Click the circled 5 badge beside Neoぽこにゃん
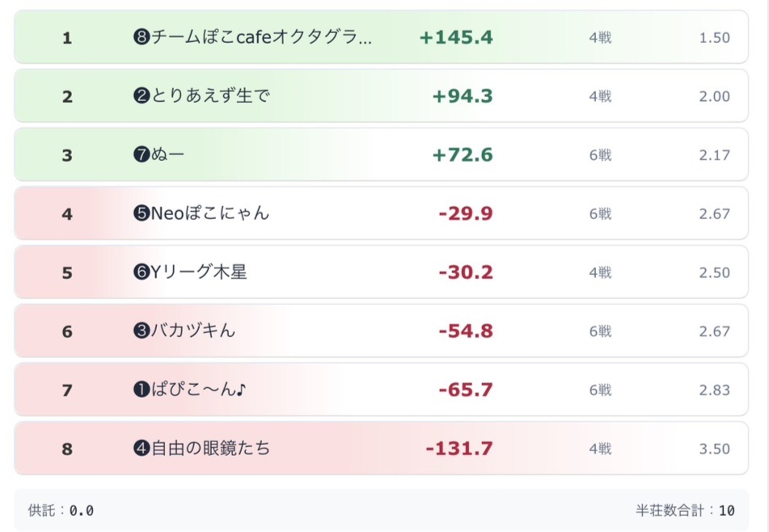Screen dimensions: 769x532 pos(142,214)
